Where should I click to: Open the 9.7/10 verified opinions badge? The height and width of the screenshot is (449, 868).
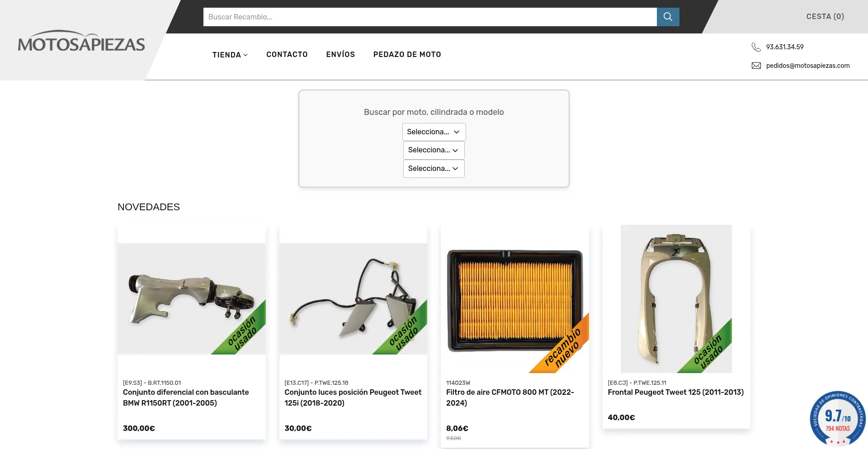(x=838, y=419)
